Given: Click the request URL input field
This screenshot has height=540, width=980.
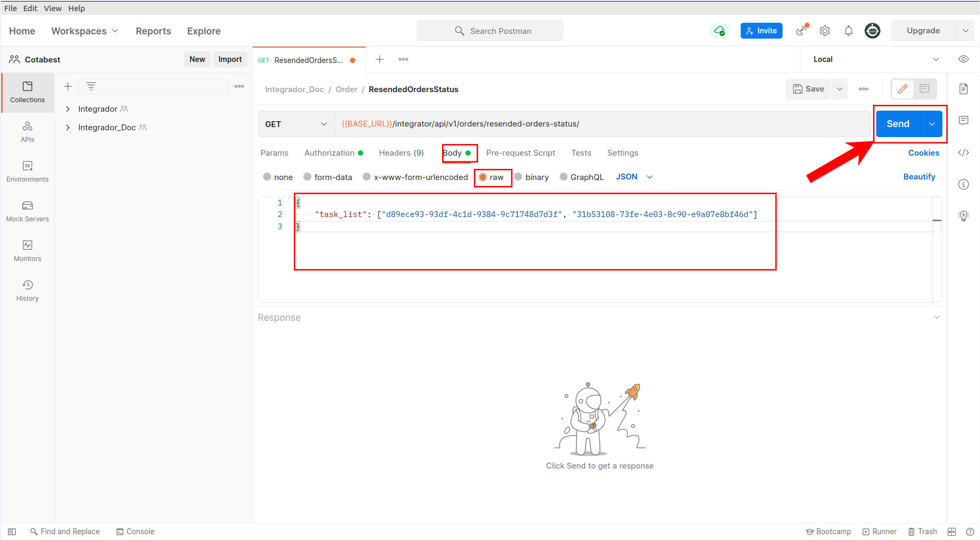Looking at the screenshot, I should click(x=603, y=124).
